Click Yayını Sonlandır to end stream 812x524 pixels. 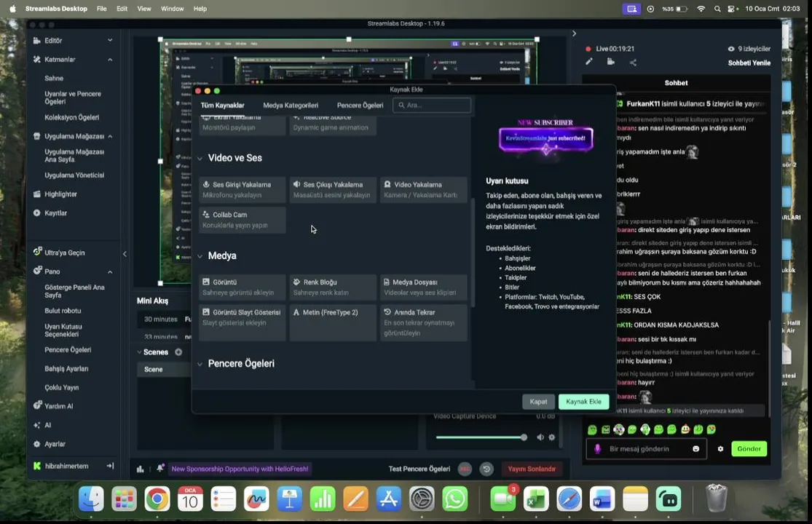(532, 469)
